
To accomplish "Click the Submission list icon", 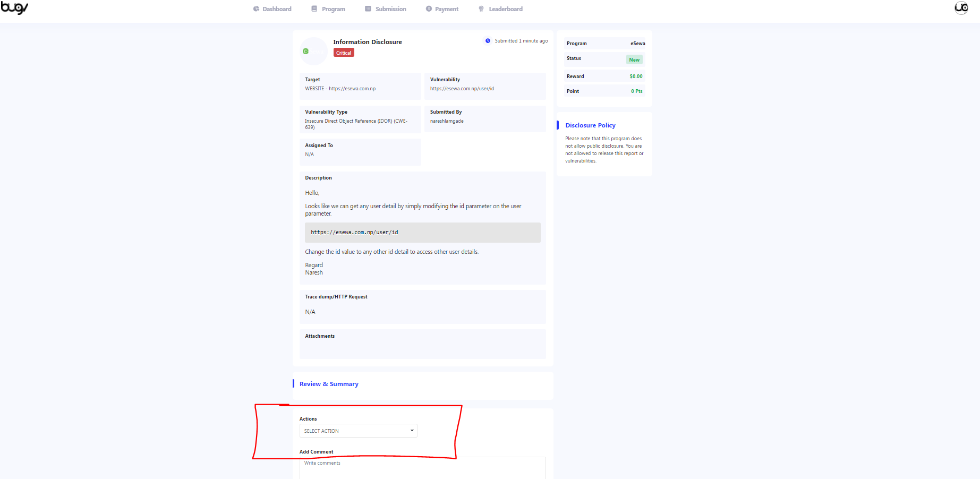I will click(368, 9).
